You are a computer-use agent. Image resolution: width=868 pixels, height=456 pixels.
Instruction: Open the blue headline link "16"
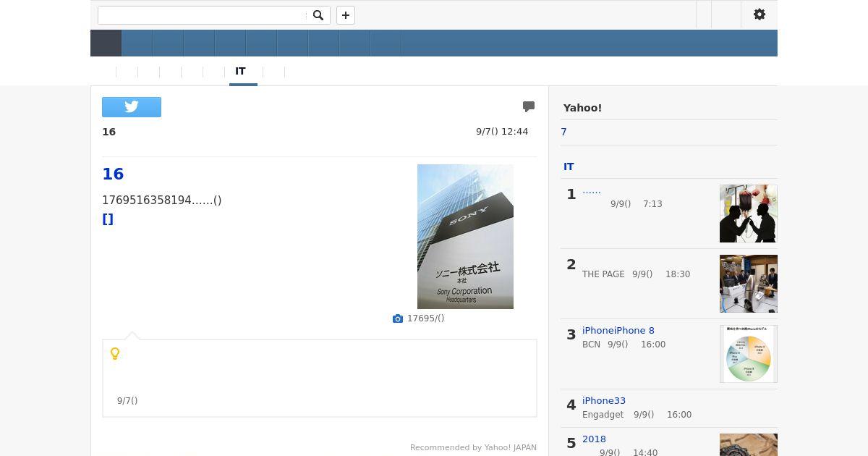[x=113, y=174]
